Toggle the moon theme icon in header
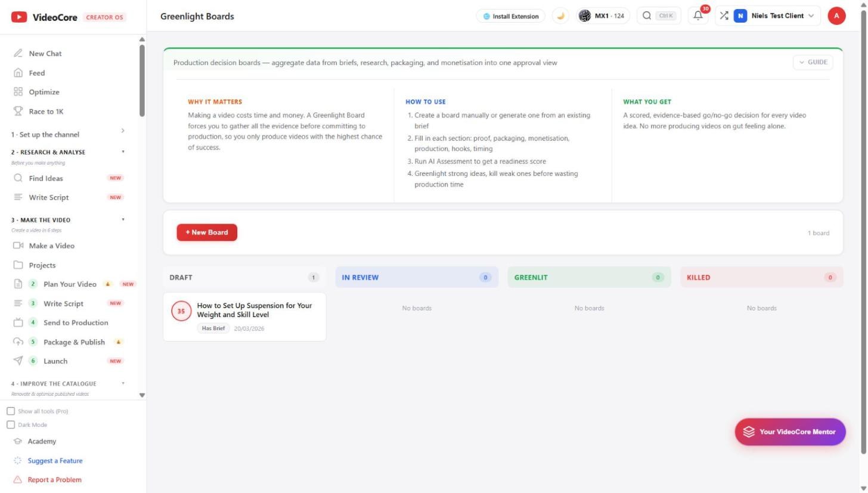Image resolution: width=868 pixels, height=493 pixels. (560, 16)
